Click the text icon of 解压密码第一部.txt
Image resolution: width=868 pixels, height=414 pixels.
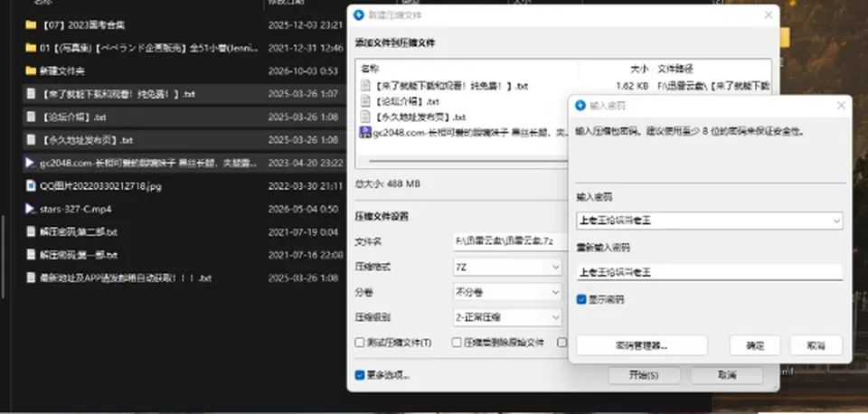coord(31,255)
